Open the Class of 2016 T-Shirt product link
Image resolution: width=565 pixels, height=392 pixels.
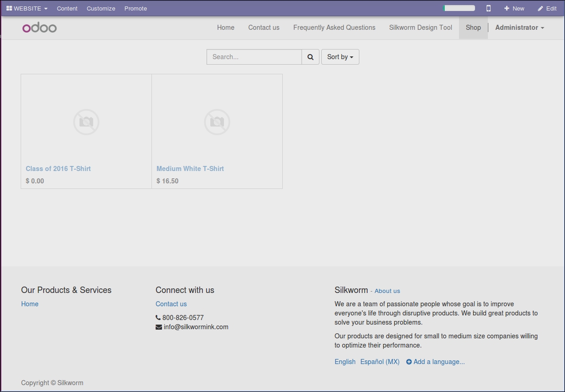click(x=58, y=169)
